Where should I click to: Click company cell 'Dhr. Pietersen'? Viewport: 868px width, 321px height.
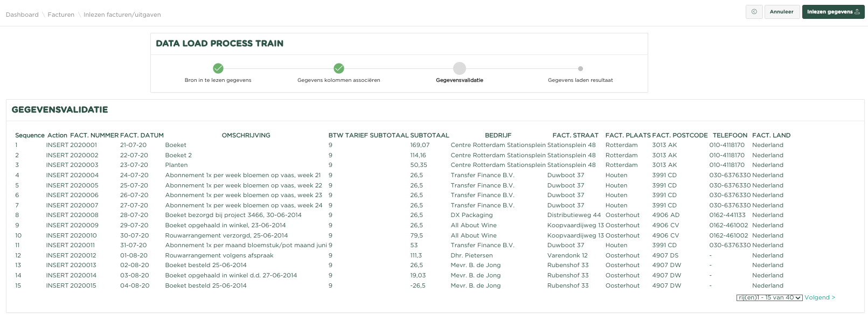point(471,255)
